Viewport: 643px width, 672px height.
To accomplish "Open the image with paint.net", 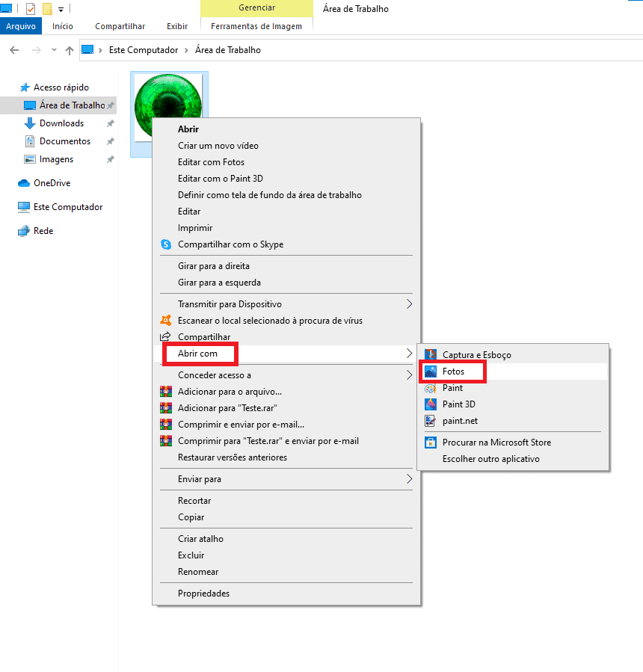I will point(461,420).
